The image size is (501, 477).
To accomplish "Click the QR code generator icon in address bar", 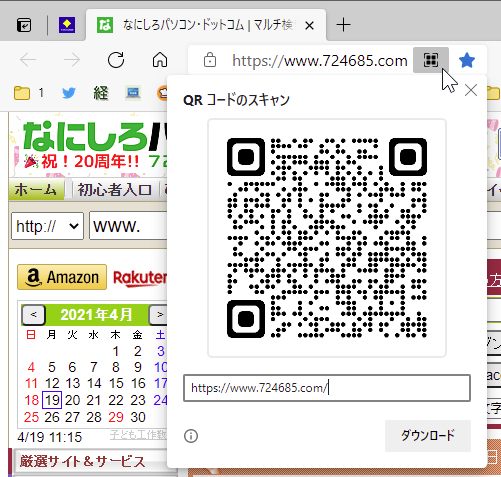I will pyautogui.click(x=431, y=60).
